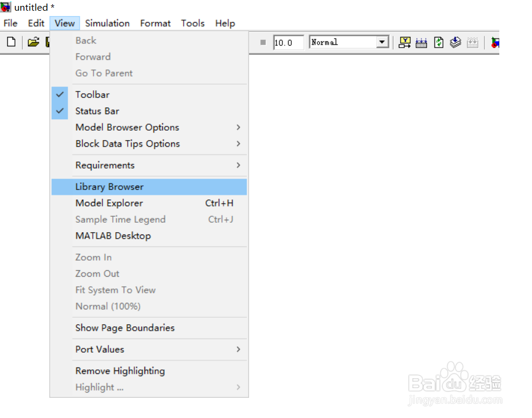
Task: Open the Tools menu
Action: 193,23
